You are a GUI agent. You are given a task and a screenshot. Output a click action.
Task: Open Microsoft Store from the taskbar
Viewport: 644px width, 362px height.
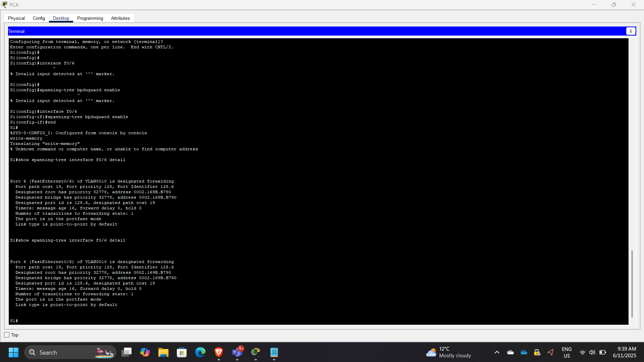coord(182,352)
